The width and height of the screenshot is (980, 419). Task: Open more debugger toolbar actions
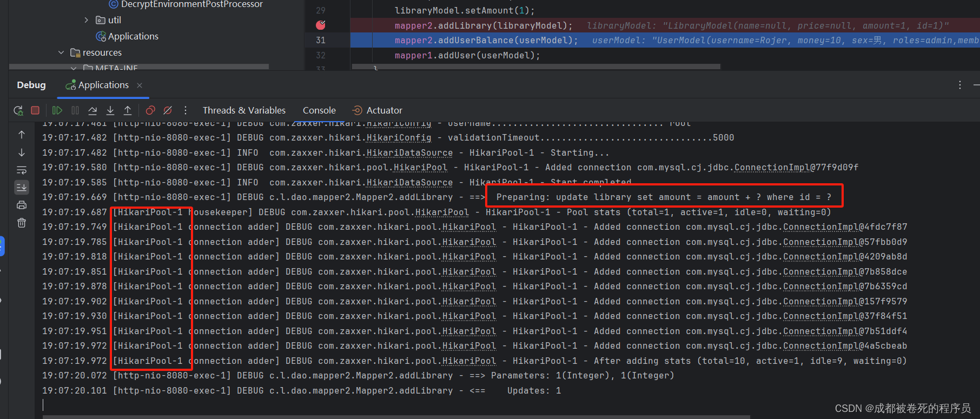[x=186, y=110]
